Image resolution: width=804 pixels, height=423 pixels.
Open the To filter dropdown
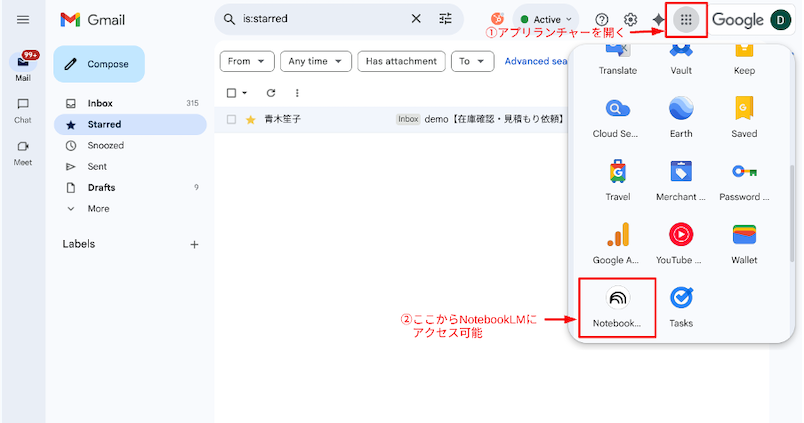click(x=472, y=62)
